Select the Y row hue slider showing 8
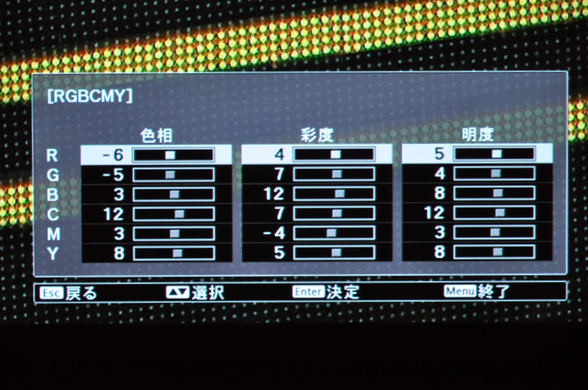 tap(173, 253)
